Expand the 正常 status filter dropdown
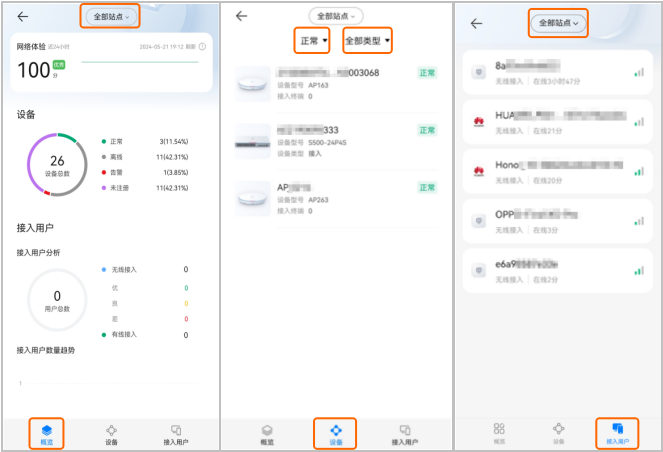The width and height of the screenshot is (663, 452). [312, 41]
